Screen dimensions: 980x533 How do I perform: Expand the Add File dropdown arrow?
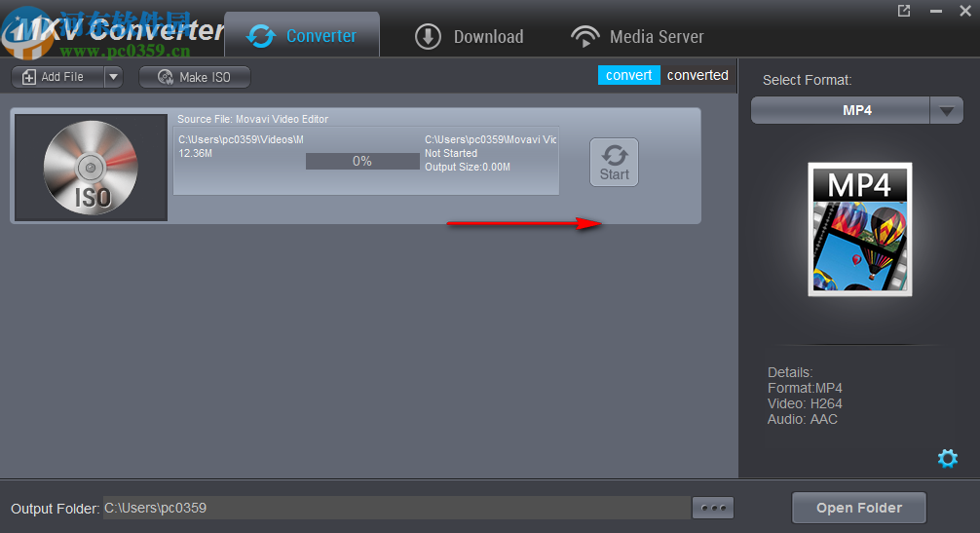pyautogui.click(x=113, y=77)
